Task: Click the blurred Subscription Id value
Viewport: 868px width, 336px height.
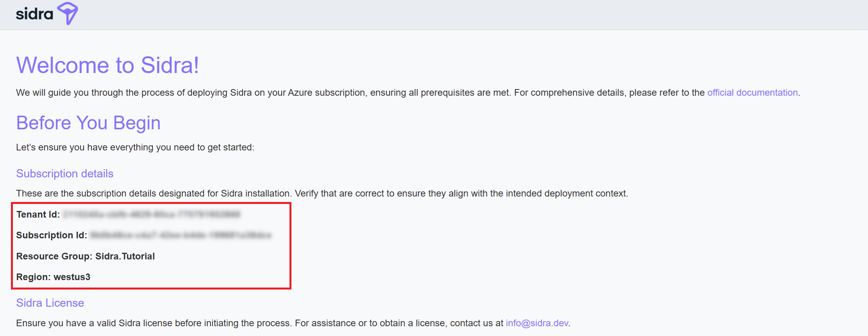Action: pos(180,235)
